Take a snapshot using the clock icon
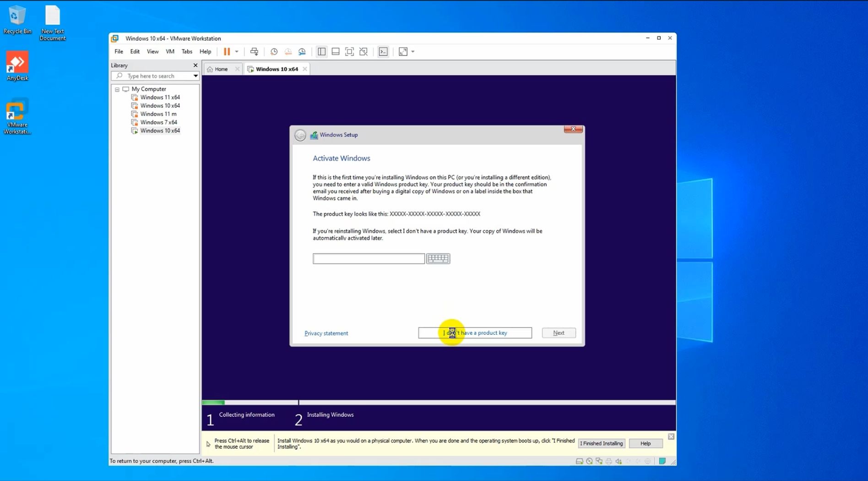 click(274, 52)
